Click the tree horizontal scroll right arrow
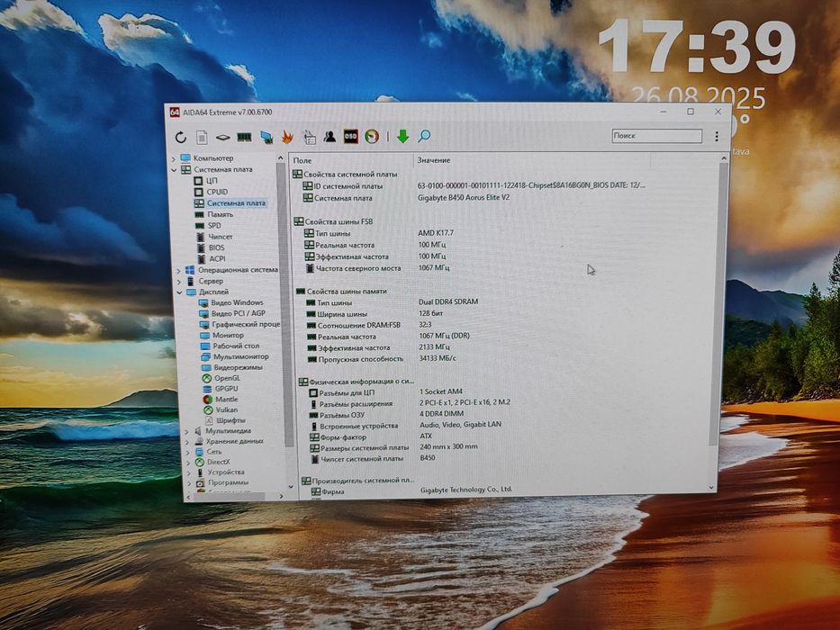The height and width of the screenshot is (630, 840). (x=281, y=497)
